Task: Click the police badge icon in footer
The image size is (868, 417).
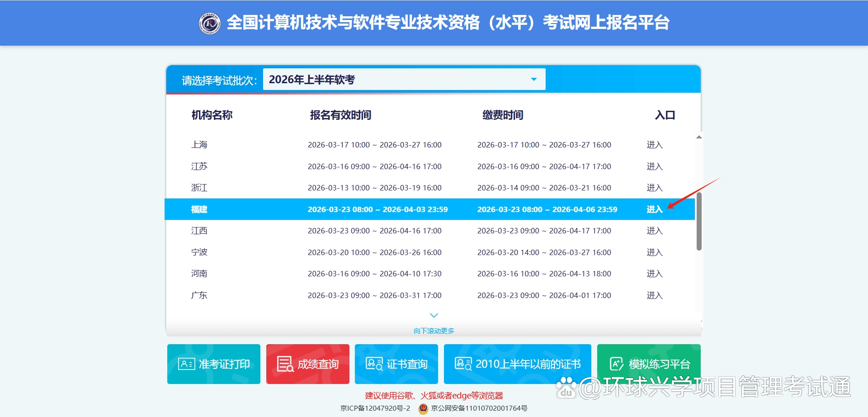Action: (423, 408)
